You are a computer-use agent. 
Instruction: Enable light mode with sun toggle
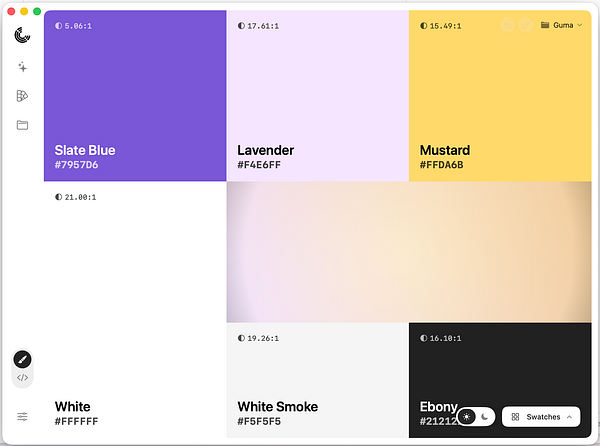coord(466,417)
